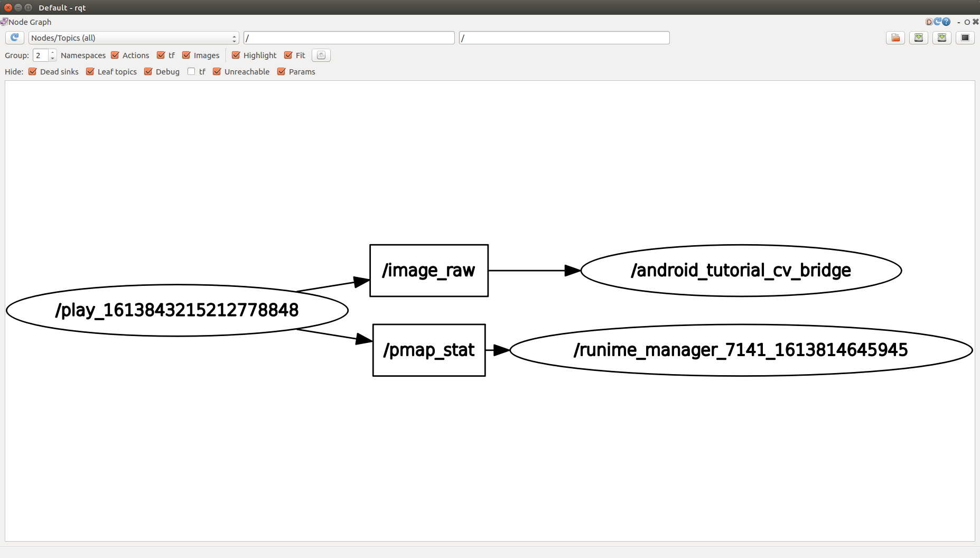The width and height of the screenshot is (980, 558).
Task: Increase the Group depth spinner value
Action: [52, 52]
